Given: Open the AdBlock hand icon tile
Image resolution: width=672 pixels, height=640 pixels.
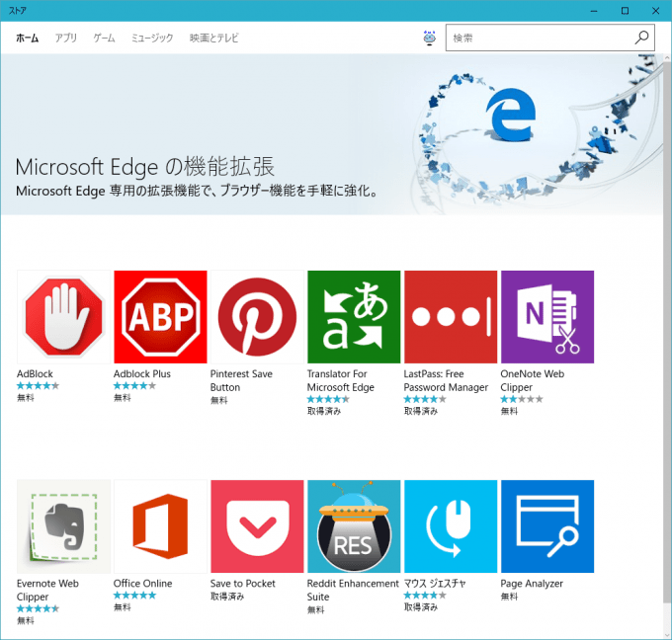Looking at the screenshot, I should 63,317.
